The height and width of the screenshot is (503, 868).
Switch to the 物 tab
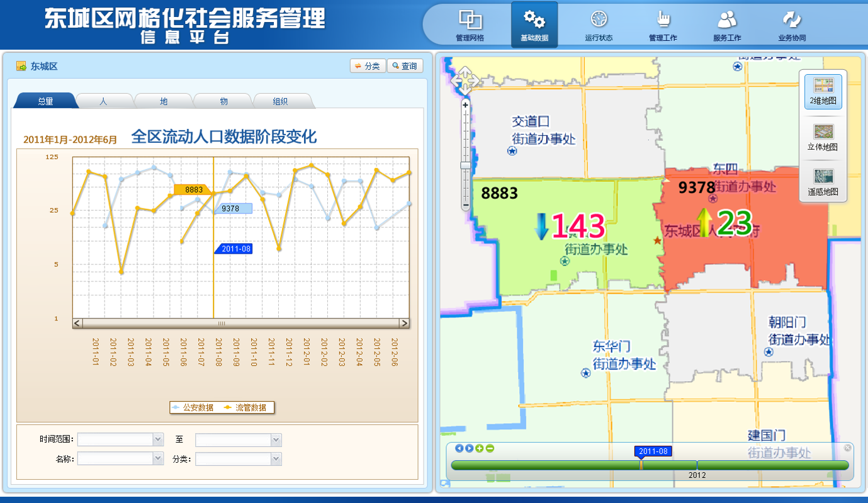click(x=223, y=101)
